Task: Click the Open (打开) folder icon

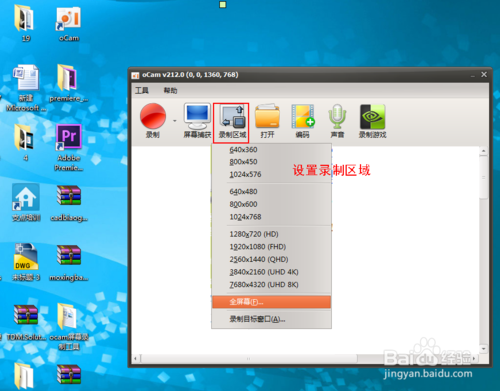Action: tap(267, 117)
